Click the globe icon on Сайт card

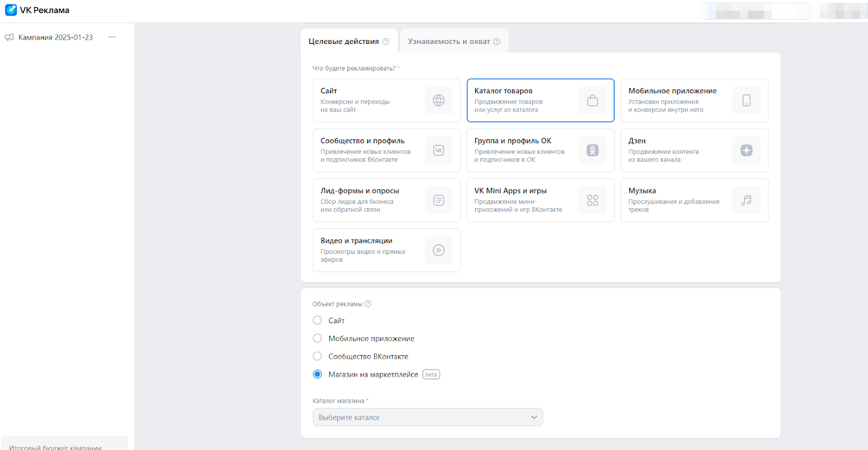click(x=438, y=100)
